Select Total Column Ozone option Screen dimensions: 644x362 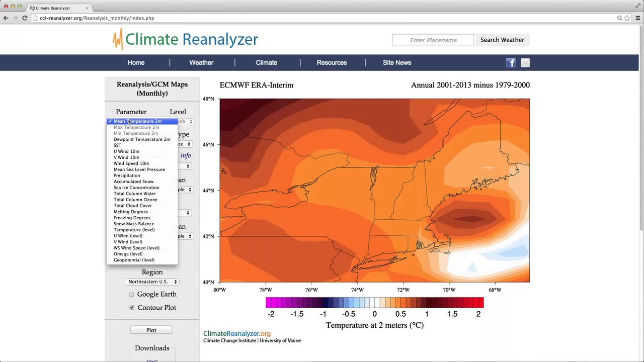point(142,200)
